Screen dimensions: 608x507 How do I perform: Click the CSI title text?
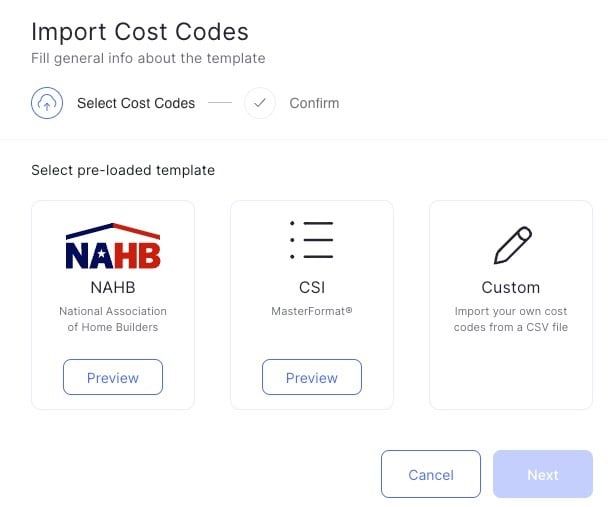click(312, 288)
